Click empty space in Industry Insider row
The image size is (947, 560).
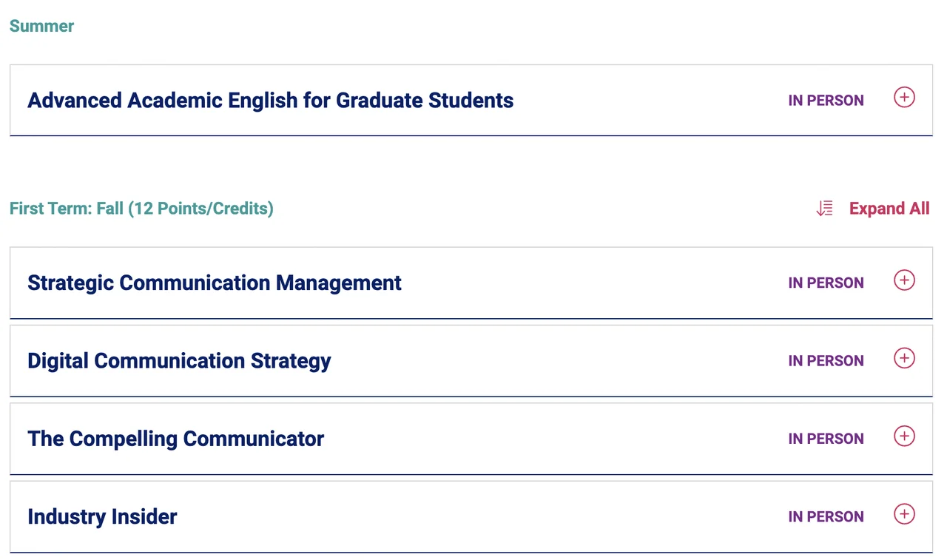pyautogui.click(x=481, y=516)
